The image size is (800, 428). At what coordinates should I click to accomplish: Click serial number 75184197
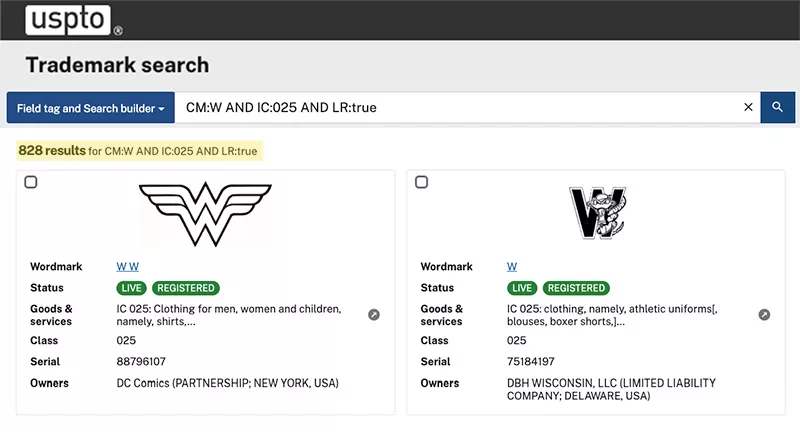pyautogui.click(x=531, y=362)
